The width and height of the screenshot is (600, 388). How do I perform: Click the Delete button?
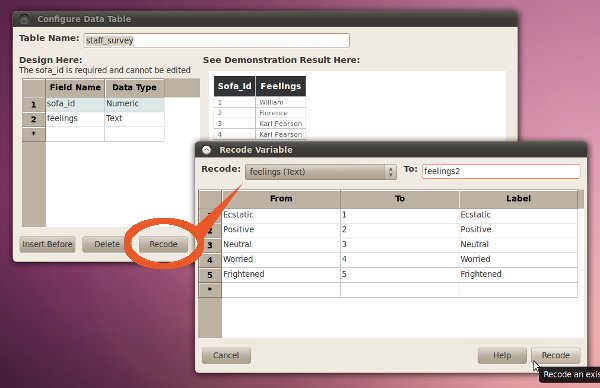(x=107, y=244)
